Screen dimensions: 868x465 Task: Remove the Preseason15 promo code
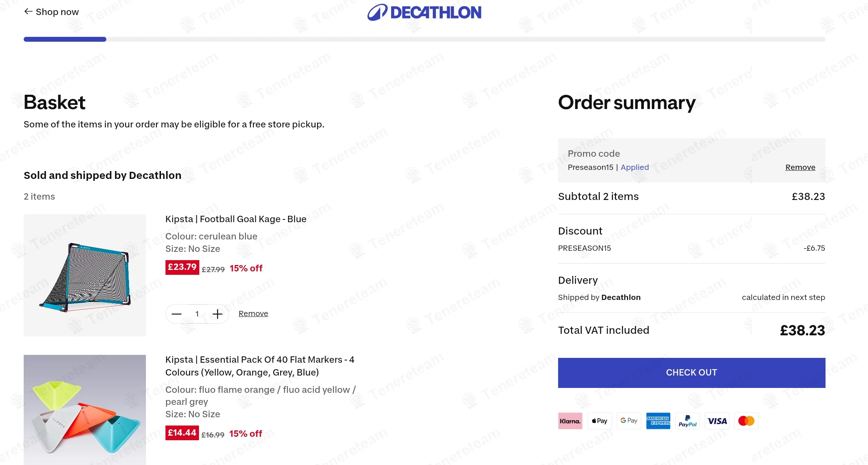click(x=800, y=167)
